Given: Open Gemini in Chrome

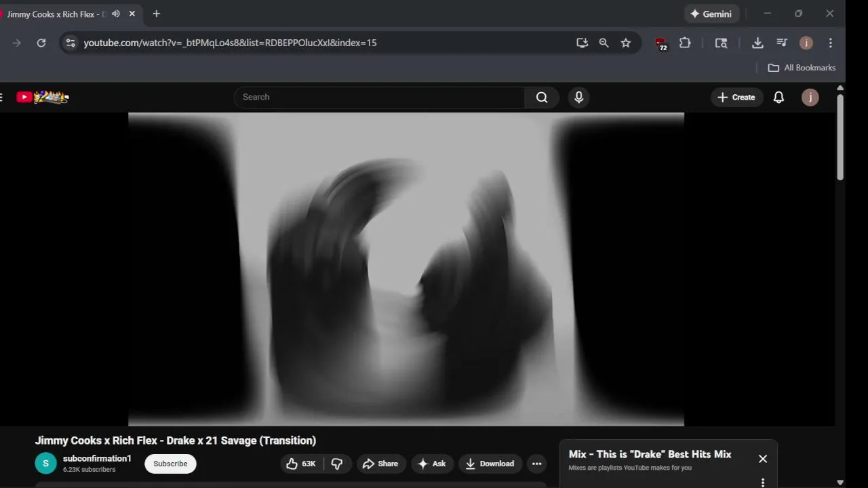Looking at the screenshot, I should coord(711,14).
